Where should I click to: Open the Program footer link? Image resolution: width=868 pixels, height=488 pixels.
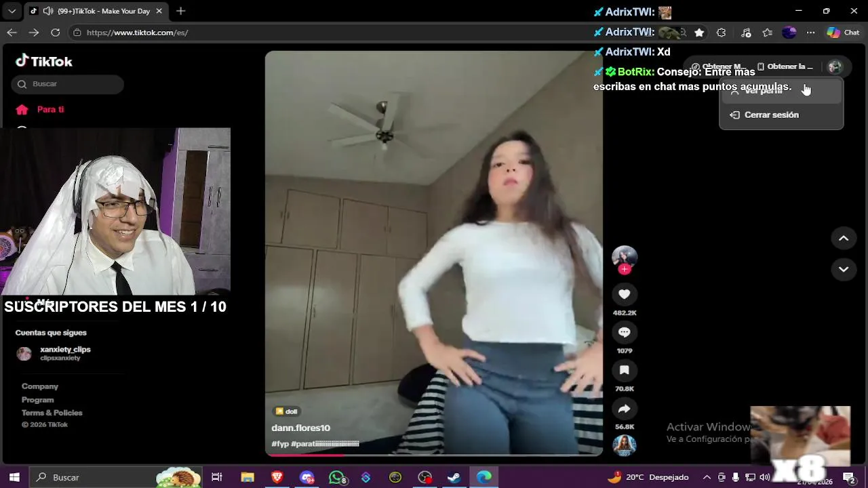coord(37,400)
